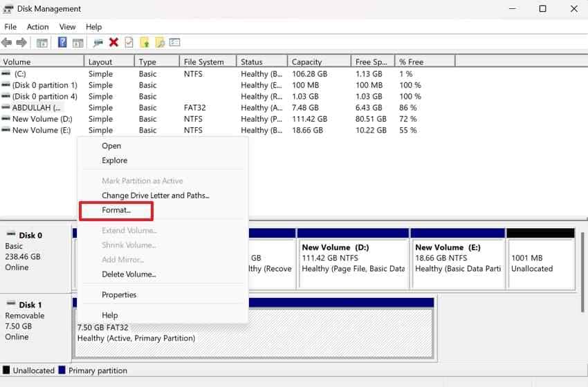The image size is (588, 387).
Task: Select New Volume (E:) in volume list
Action: coord(228,130)
